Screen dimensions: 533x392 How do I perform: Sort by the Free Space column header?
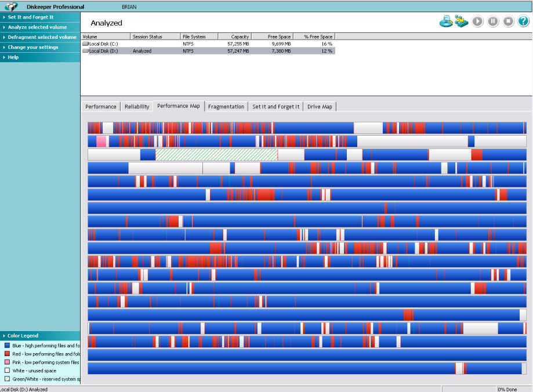pos(273,37)
